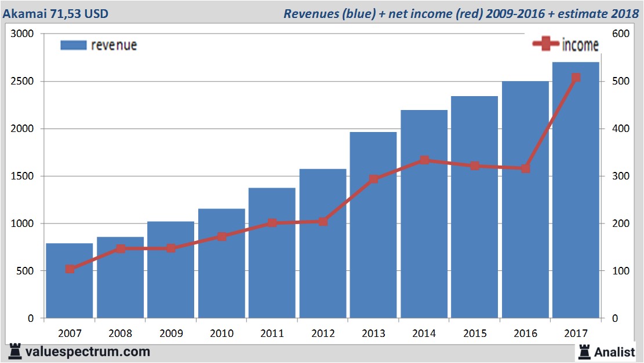Open the valuespectrum.com link text
Viewport: 644px width, 363px height.
[x=88, y=352]
